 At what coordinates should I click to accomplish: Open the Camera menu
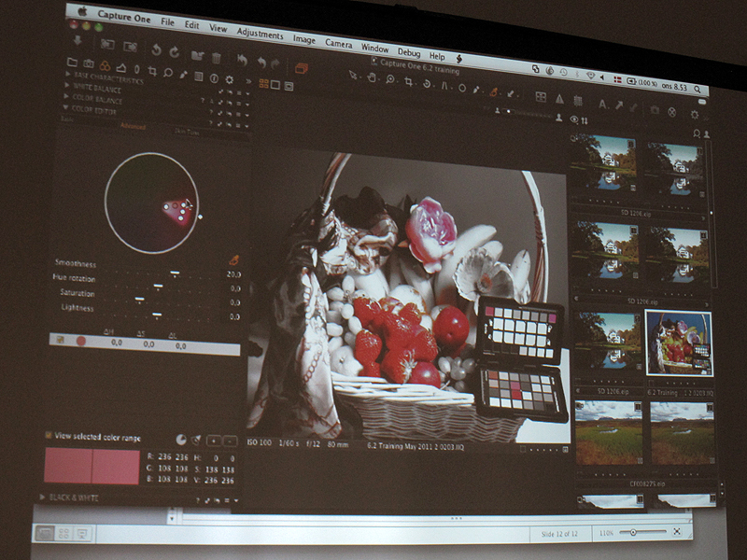click(339, 44)
